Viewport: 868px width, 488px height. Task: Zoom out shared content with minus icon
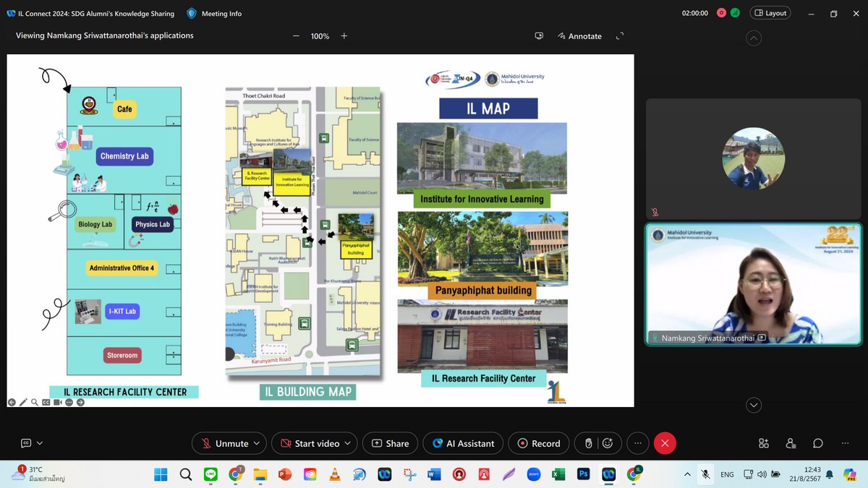click(x=296, y=36)
